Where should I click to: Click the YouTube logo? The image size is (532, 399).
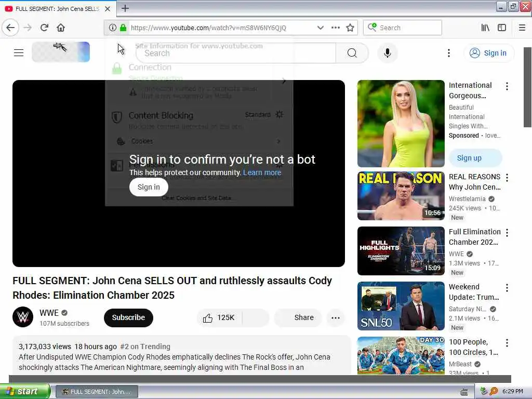[61, 52]
